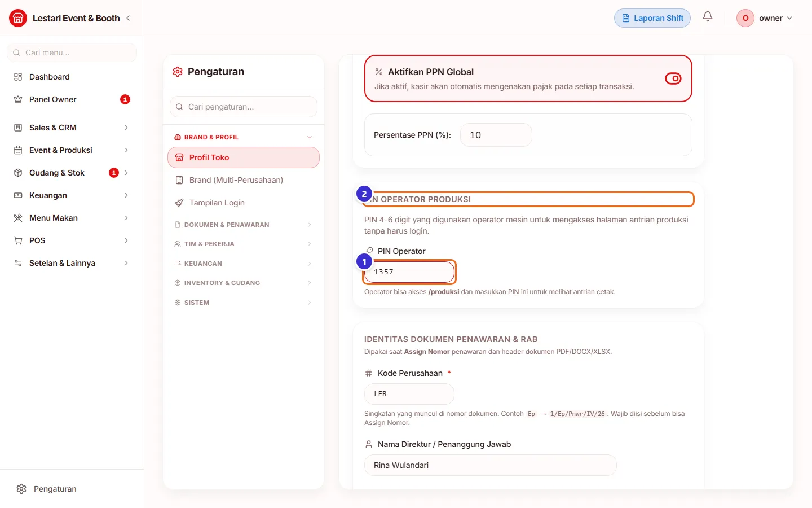Open Panel Owner in the sidebar
Screen dimensions: 812x508
coord(72,99)
